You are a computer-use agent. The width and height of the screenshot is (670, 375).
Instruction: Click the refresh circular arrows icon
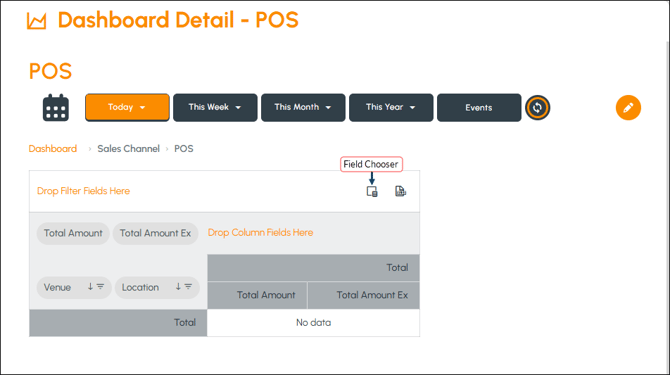pyautogui.click(x=537, y=108)
